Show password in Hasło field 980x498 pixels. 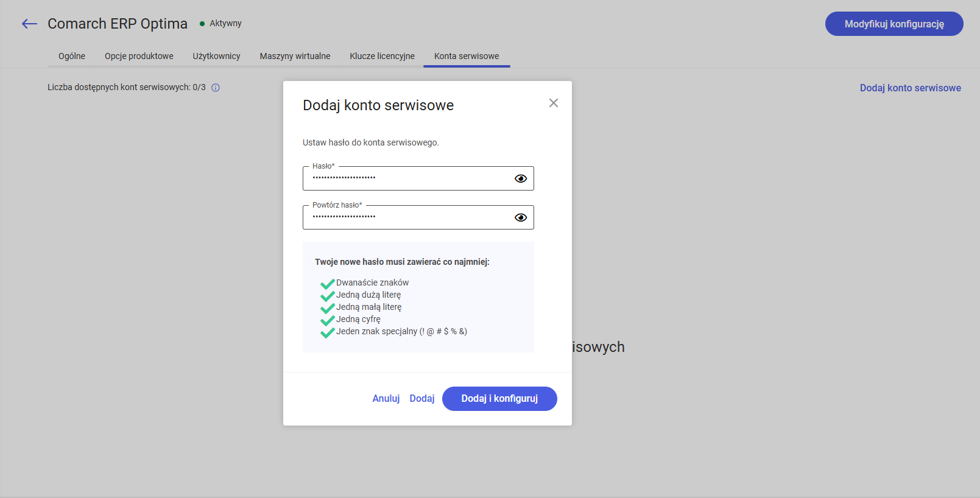coord(520,178)
